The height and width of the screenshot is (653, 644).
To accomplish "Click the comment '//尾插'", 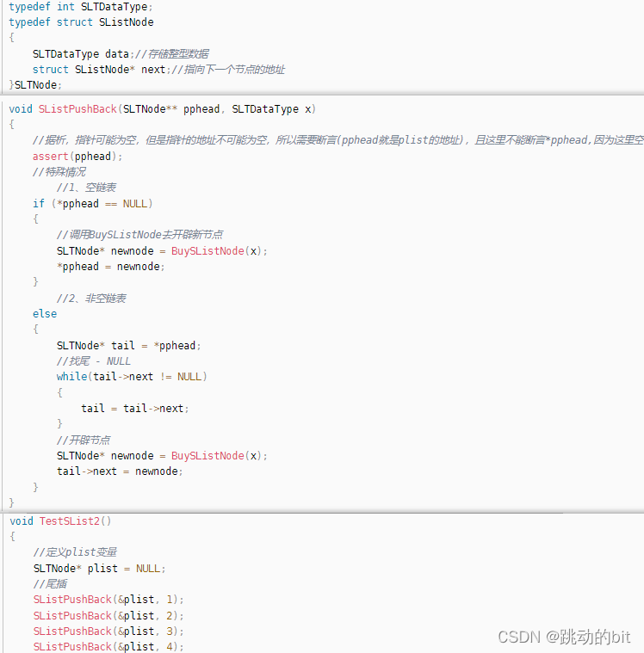I will (x=50, y=584).
